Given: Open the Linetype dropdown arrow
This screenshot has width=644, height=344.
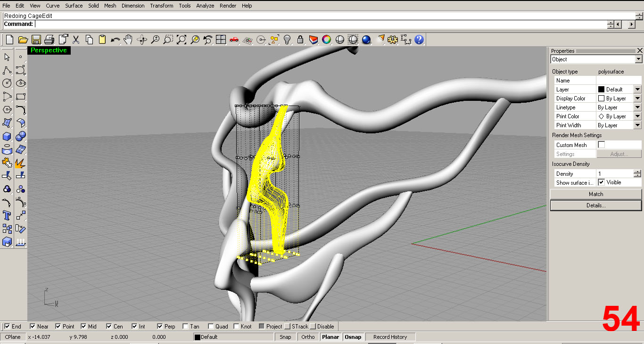Looking at the screenshot, I should pos(637,107).
